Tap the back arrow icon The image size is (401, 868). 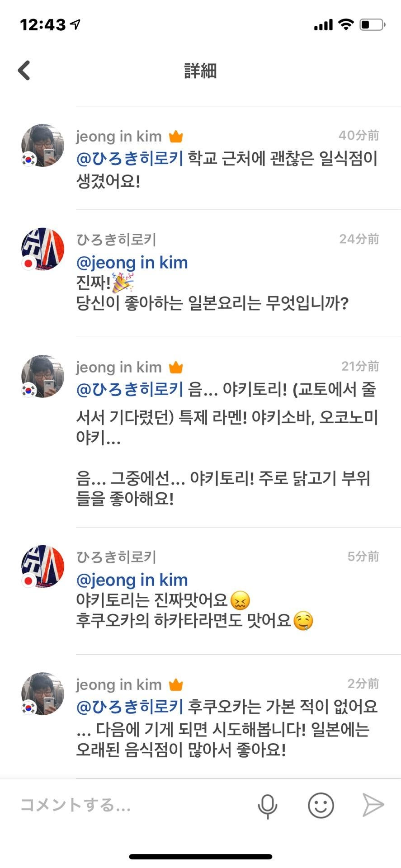[x=24, y=71]
